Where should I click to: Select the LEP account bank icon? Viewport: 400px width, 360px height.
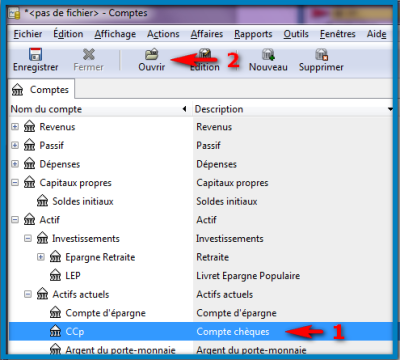click(55, 276)
